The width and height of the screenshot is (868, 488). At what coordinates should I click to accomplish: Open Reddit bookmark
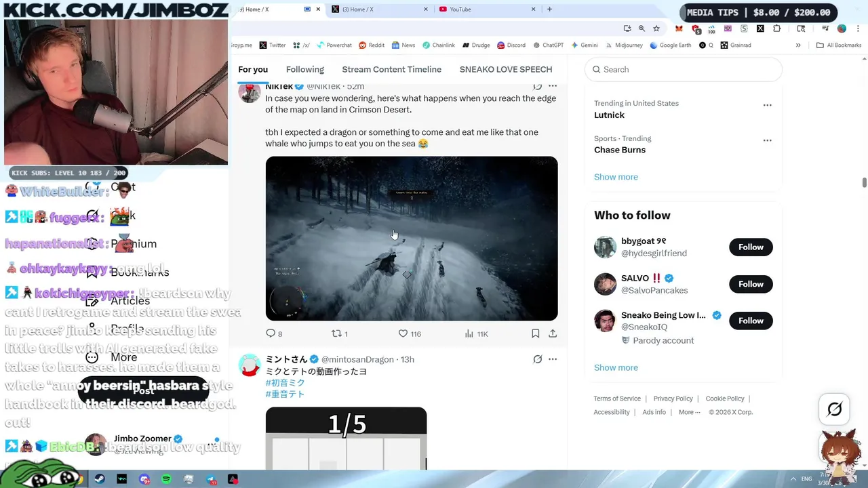pyautogui.click(x=372, y=45)
